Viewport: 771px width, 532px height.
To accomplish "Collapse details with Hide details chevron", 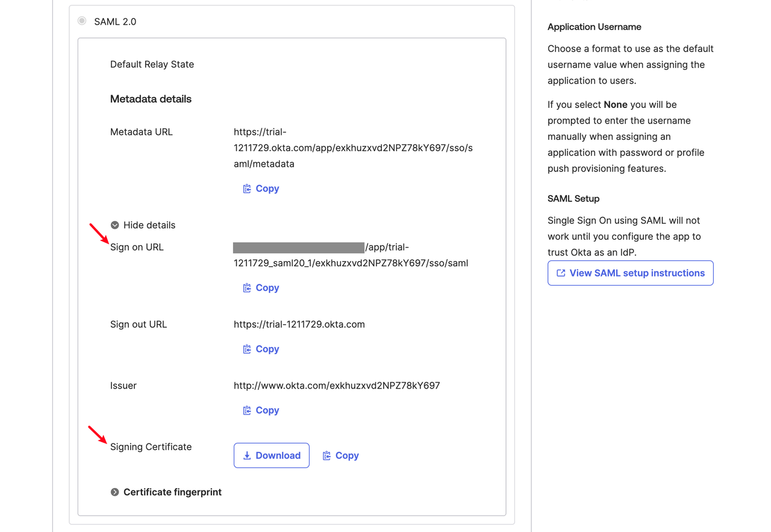I will tap(114, 225).
